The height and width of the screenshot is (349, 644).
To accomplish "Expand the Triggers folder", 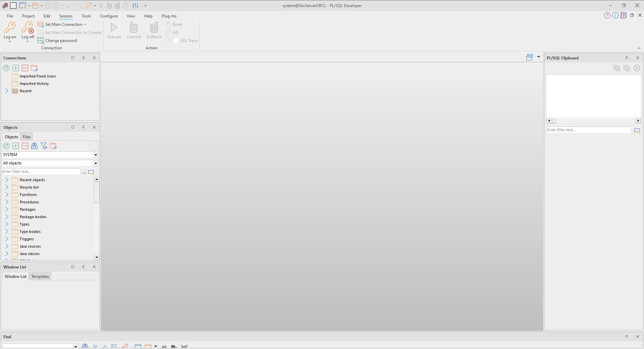I will click(6, 239).
